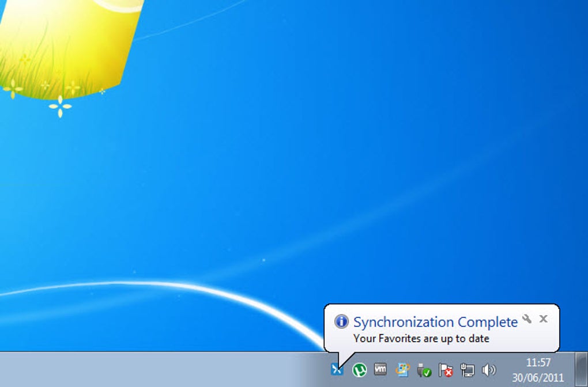Screen dimensions: 588x387
Task: Click the date 30/06/2011 in the tray
Action: 538,377
